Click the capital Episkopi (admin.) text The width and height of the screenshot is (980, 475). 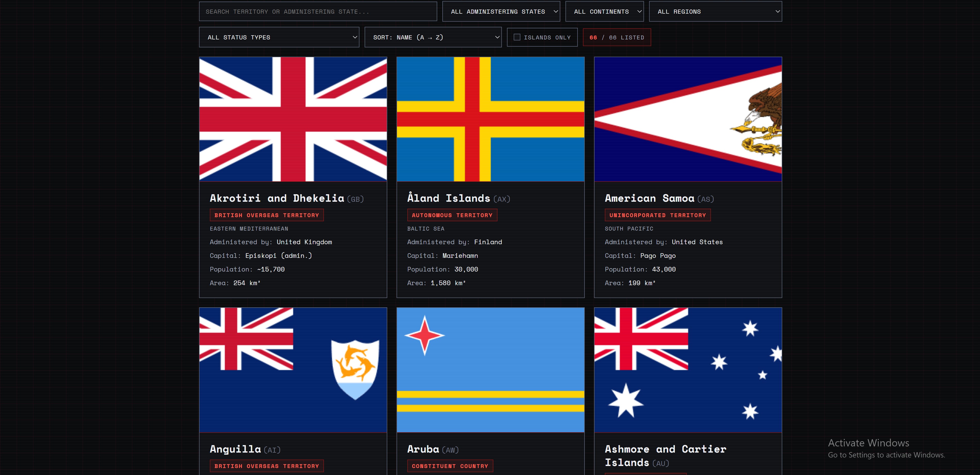(279, 256)
